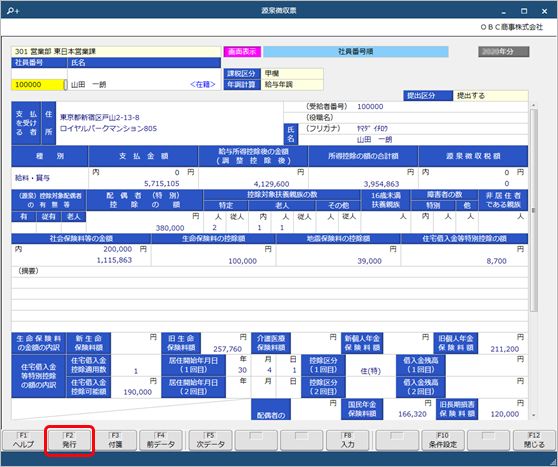Open F3 付箋 sticky note function
This screenshot has width=558, height=467.
pos(115,441)
